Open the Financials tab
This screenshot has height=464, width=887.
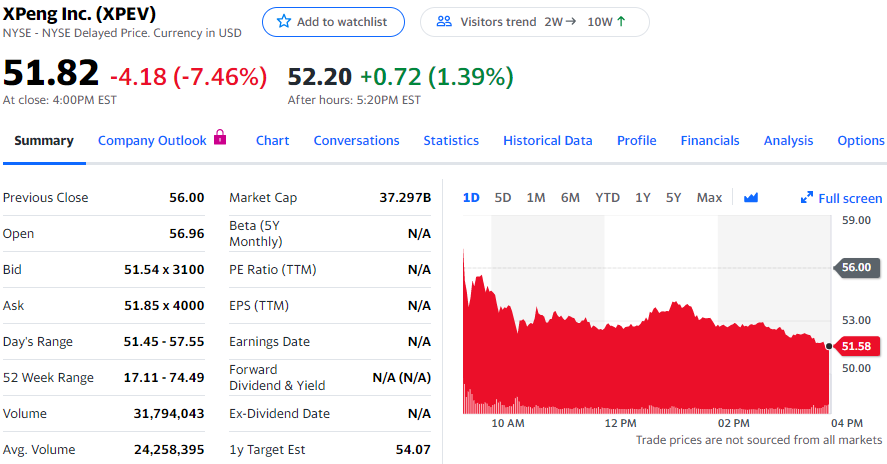710,141
